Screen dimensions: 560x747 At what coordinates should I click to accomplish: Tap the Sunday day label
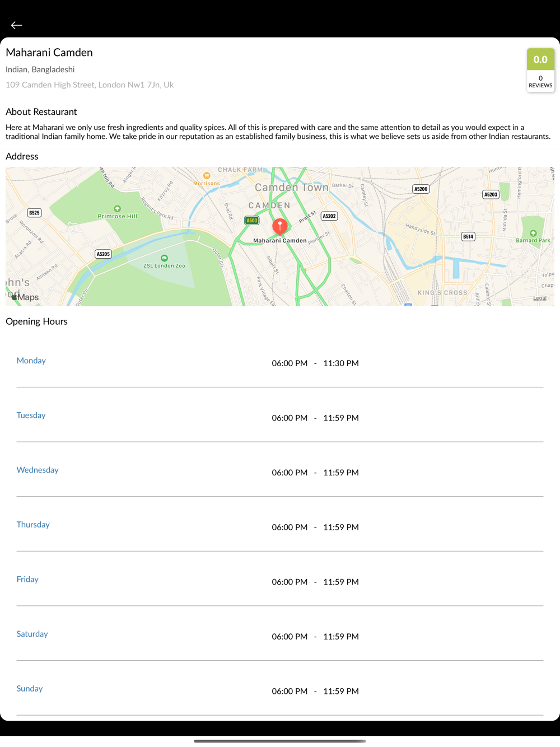(x=30, y=688)
